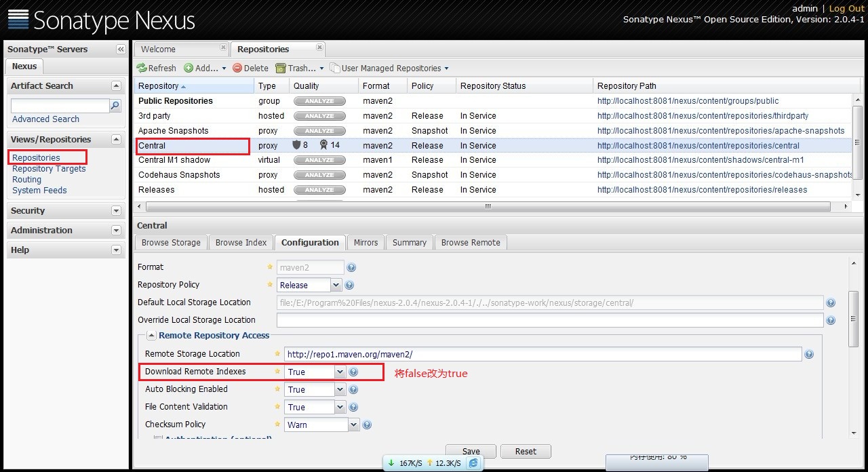Image resolution: width=868 pixels, height=472 pixels.
Task: Open the Trash... dropdown menu
Action: 300,68
